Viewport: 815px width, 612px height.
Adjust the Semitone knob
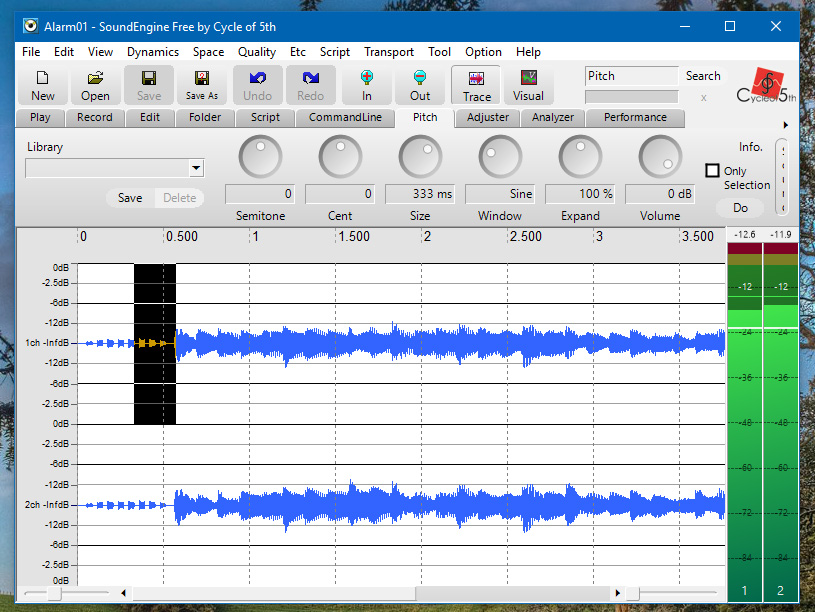(x=260, y=157)
